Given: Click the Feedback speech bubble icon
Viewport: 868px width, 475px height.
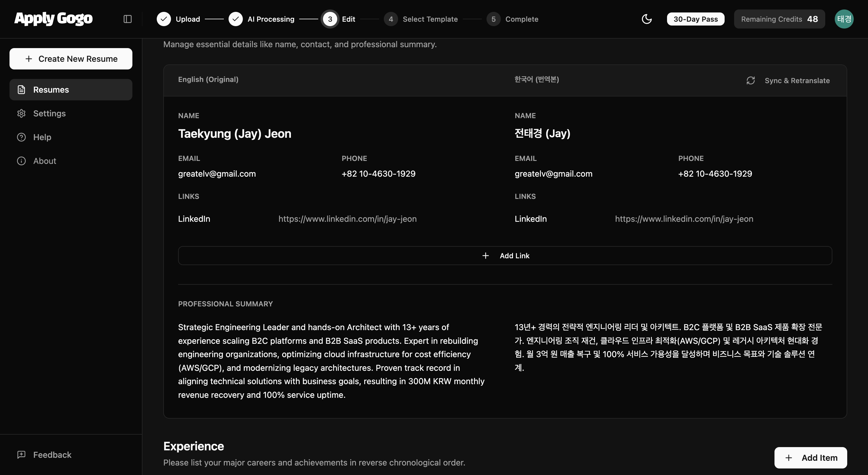Looking at the screenshot, I should coord(21,455).
